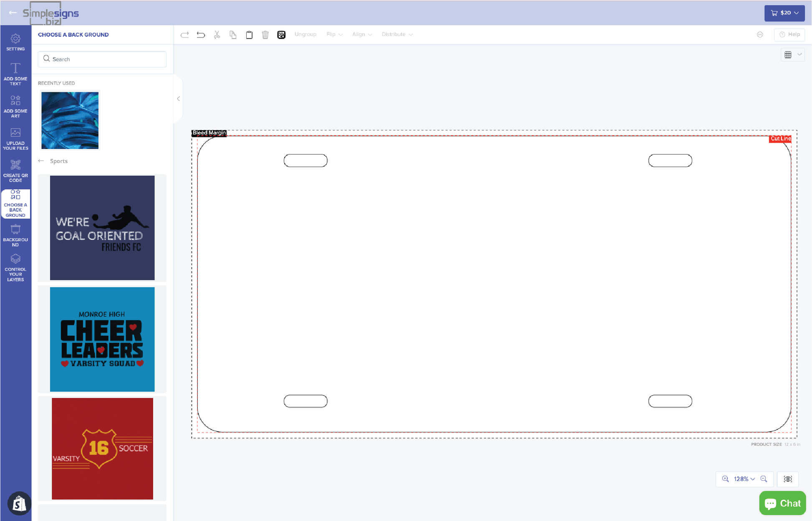This screenshot has width=812, height=521.
Task: Open Control Your Layers panel
Action: point(15,268)
